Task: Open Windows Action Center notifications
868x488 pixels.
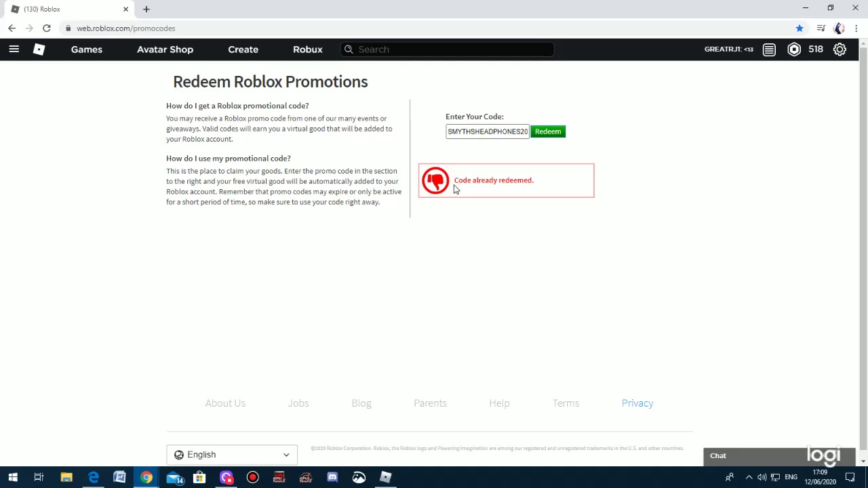Action: coord(850,477)
